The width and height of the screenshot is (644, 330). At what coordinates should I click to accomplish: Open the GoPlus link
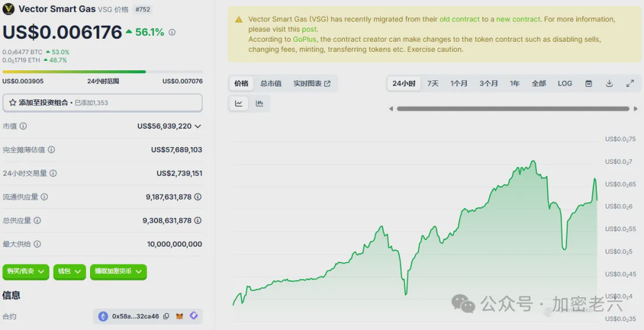point(304,39)
